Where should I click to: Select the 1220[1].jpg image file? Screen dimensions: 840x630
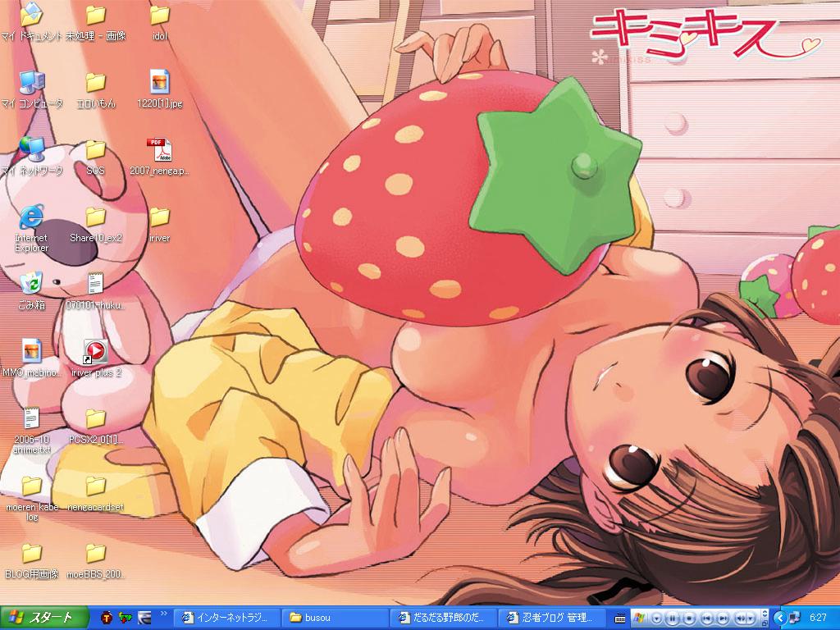[x=160, y=89]
